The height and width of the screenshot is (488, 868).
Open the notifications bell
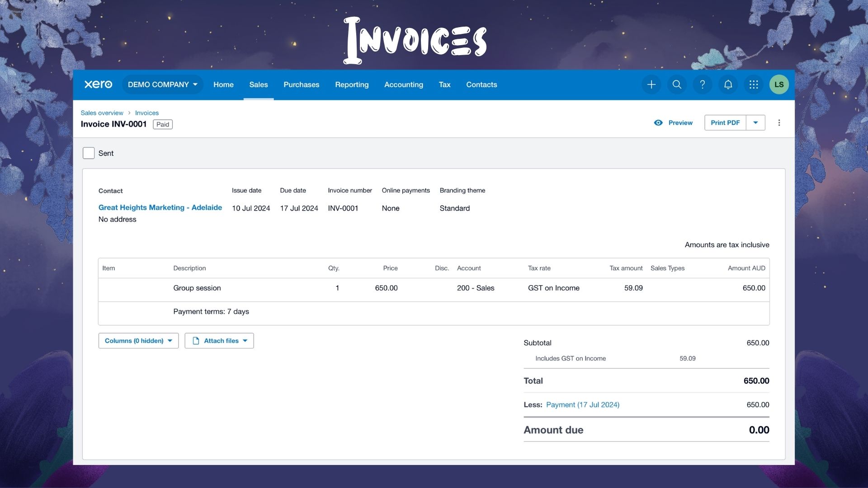728,84
